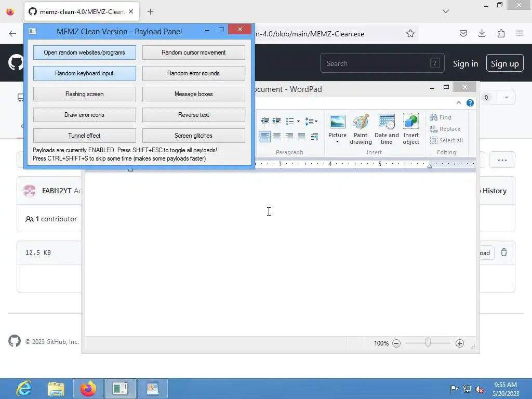Image resolution: width=532 pixels, height=399 pixels.
Task: Click Insert object in WordPad ribbon
Action: point(411,129)
